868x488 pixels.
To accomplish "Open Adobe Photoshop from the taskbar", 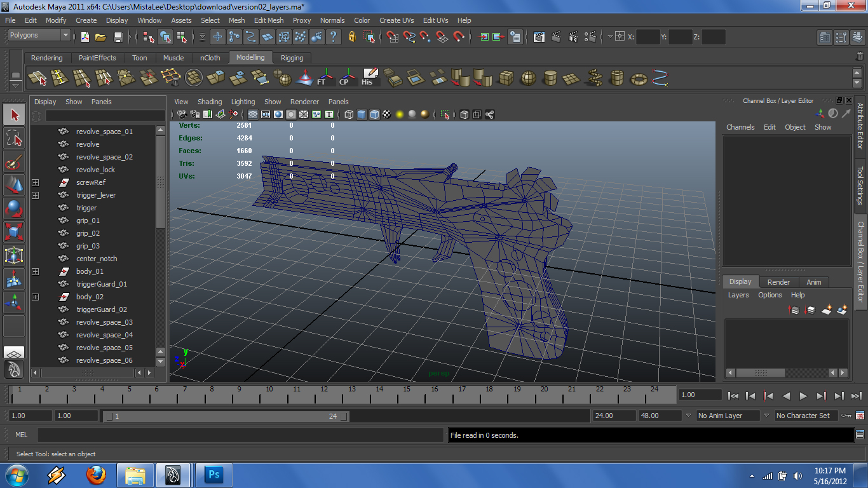I will click(x=214, y=475).
